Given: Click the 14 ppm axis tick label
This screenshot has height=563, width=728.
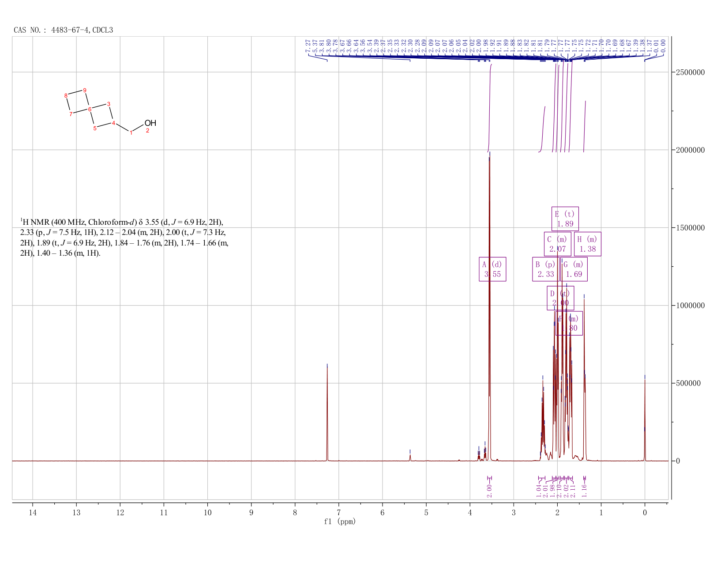Looking at the screenshot, I should click(33, 513).
